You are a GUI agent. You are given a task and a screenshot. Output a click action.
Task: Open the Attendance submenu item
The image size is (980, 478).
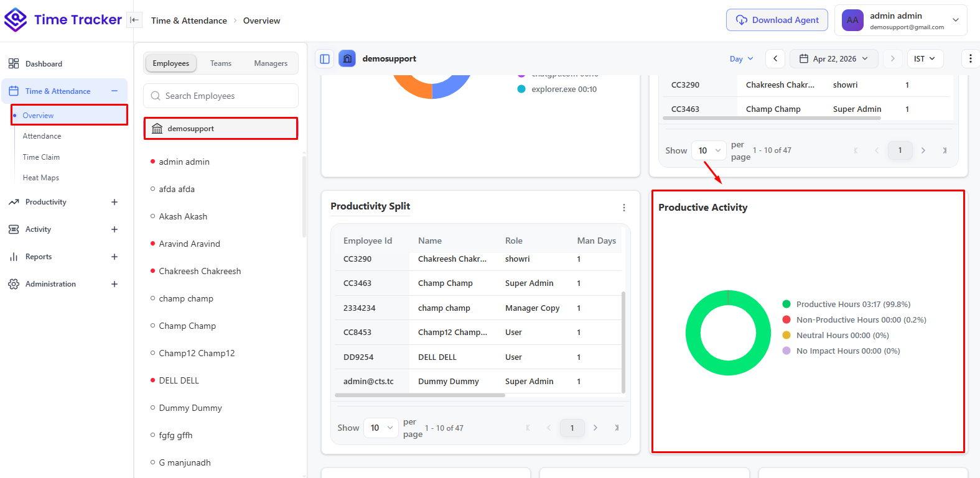pos(42,136)
